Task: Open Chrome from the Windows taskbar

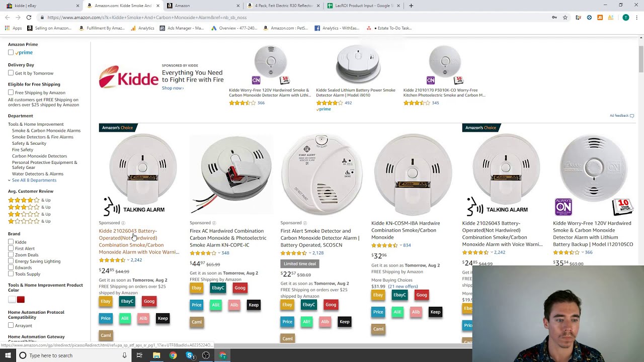Action: 173,355
